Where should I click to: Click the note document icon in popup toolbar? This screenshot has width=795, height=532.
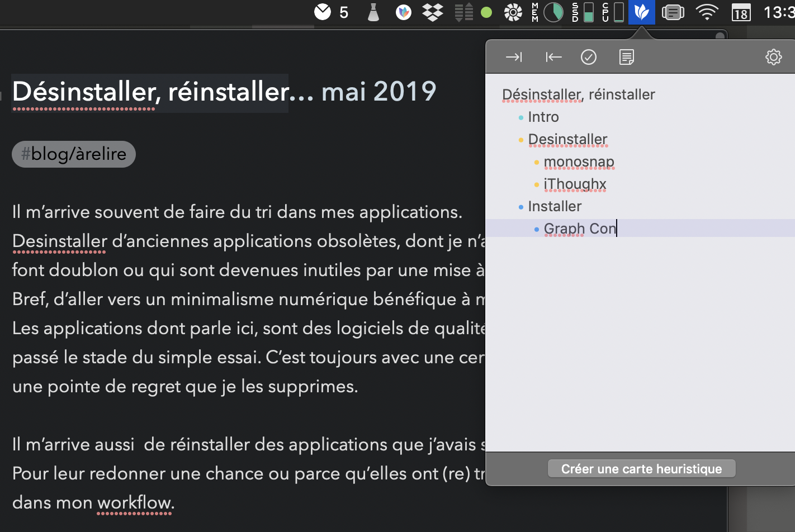627,57
